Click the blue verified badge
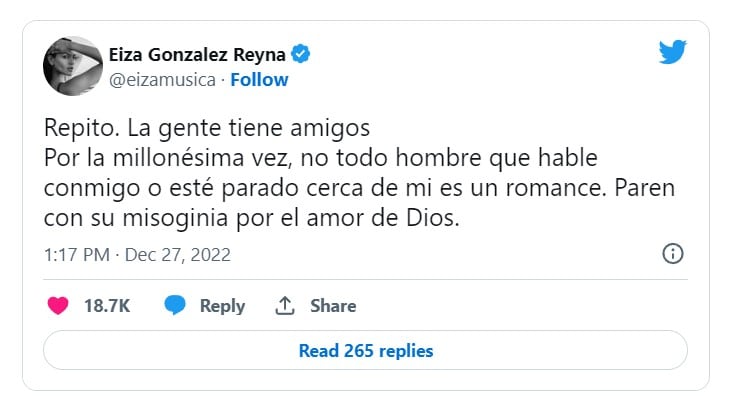Viewport: 745px width, 401px height. point(299,54)
